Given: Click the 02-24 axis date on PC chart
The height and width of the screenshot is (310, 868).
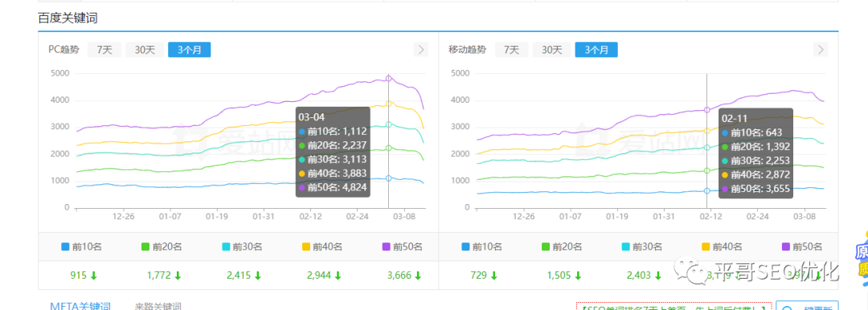Looking at the screenshot, I should point(357,216).
